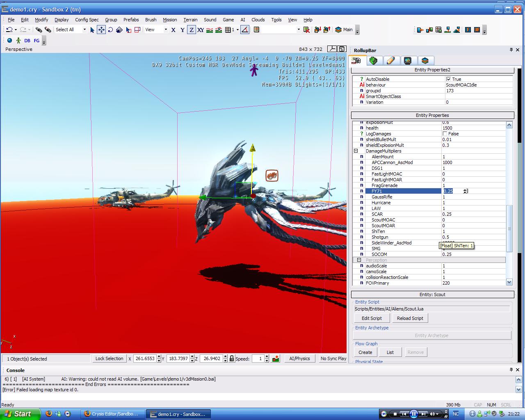This screenshot has width=525, height=420.
Task: Open the DB database view
Action: pos(27,41)
